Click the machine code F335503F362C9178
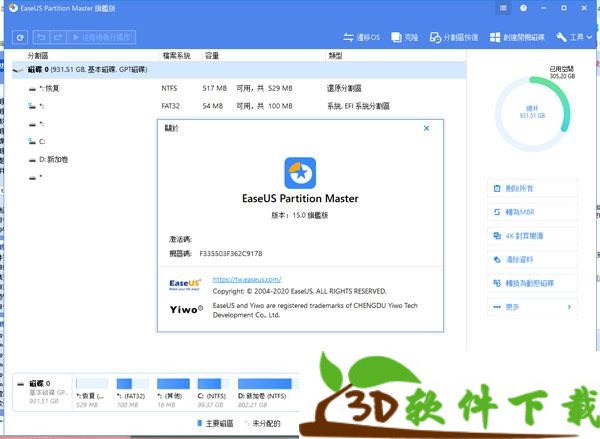The height and width of the screenshot is (439, 600). pos(231,253)
